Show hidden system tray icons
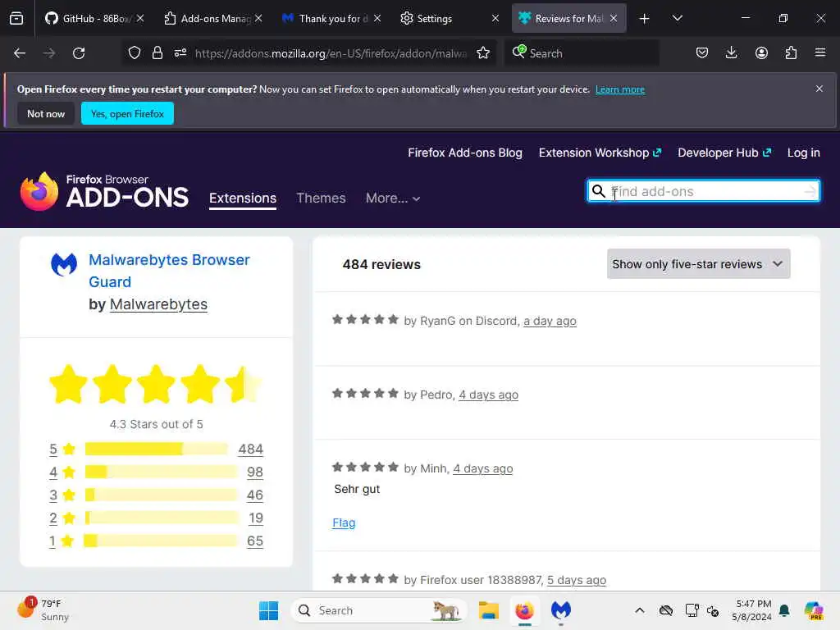Viewport: 840px width, 630px height. (639, 610)
